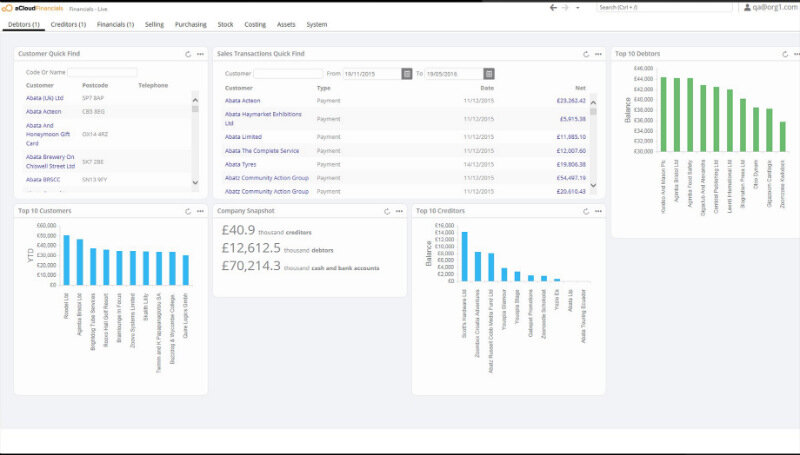The image size is (800, 455).
Task: Open the Top 10 Customers options menu
Action: (x=201, y=211)
